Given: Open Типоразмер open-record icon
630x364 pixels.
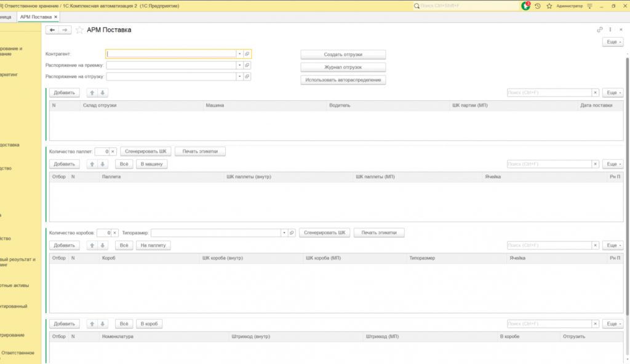Looking at the screenshot, I should coord(292,233).
